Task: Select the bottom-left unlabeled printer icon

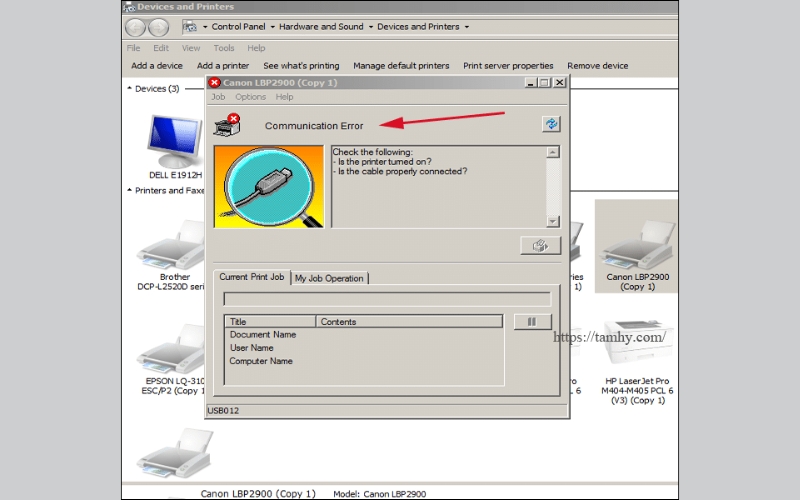Action: point(175,454)
